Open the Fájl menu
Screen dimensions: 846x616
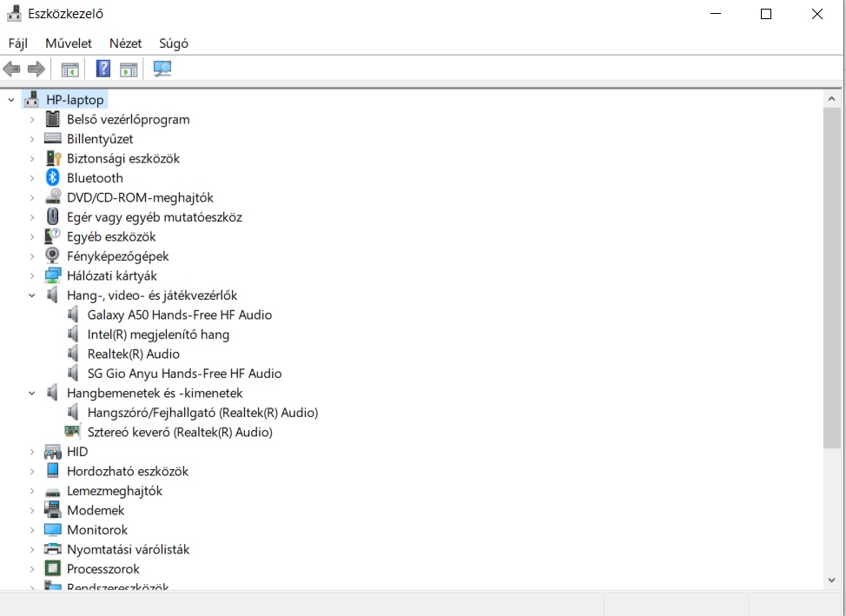click(x=17, y=43)
